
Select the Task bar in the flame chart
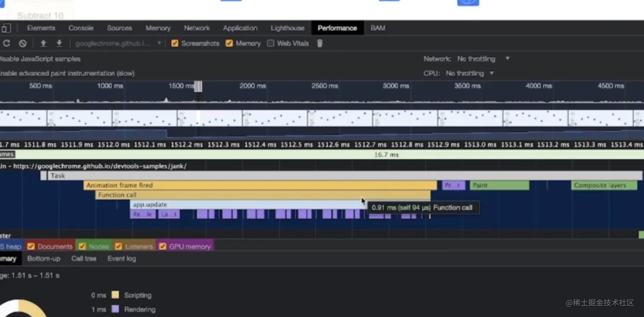345,176
